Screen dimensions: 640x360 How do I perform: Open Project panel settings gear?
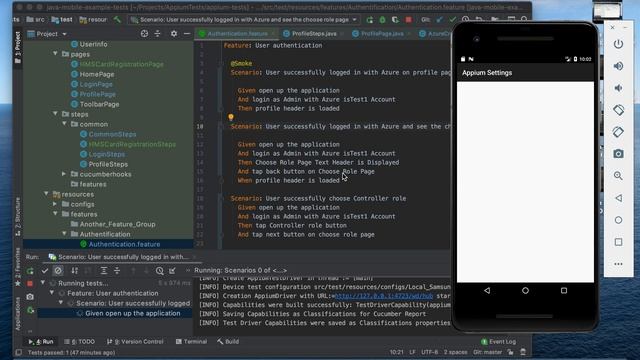pos(174,34)
